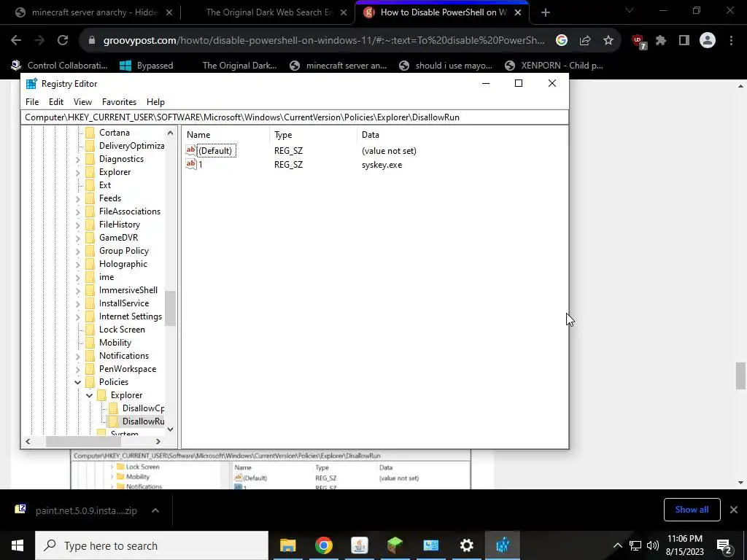Click the Registry Editor title bar icon
747x560 pixels.
tap(31, 84)
